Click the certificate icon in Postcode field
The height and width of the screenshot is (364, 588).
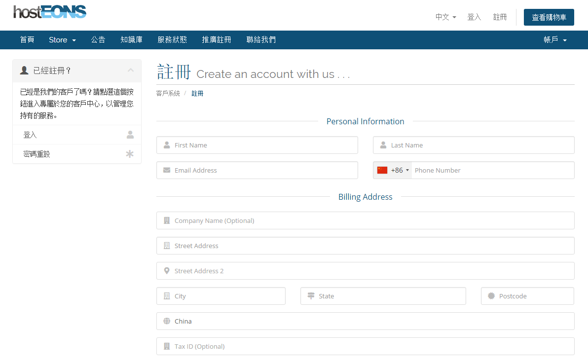pos(491,296)
